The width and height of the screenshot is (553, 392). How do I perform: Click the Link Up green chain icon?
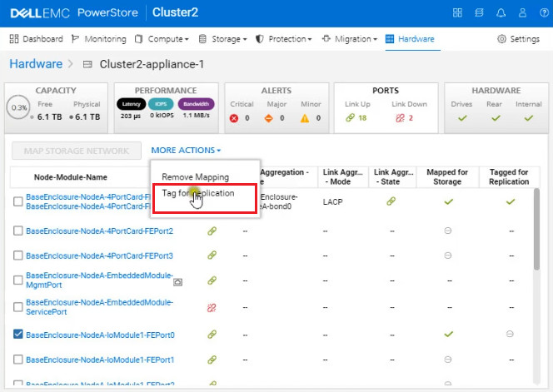[x=351, y=117]
